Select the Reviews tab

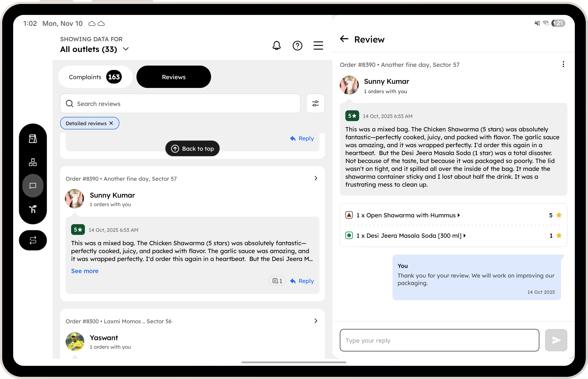coord(174,77)
